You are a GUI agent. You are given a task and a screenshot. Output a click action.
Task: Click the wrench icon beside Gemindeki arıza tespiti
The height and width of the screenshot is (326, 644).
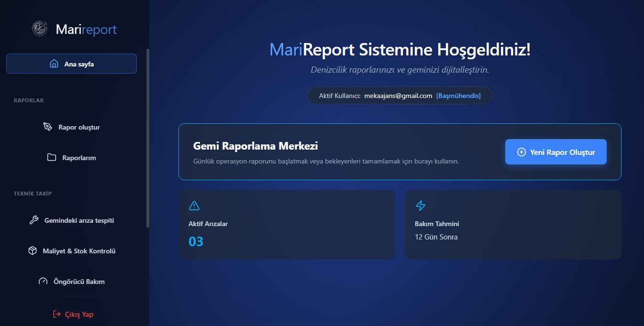[34, 220]
